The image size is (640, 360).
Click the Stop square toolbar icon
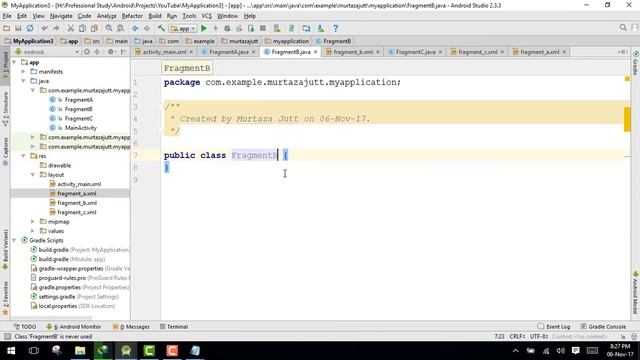click(263, 28)
